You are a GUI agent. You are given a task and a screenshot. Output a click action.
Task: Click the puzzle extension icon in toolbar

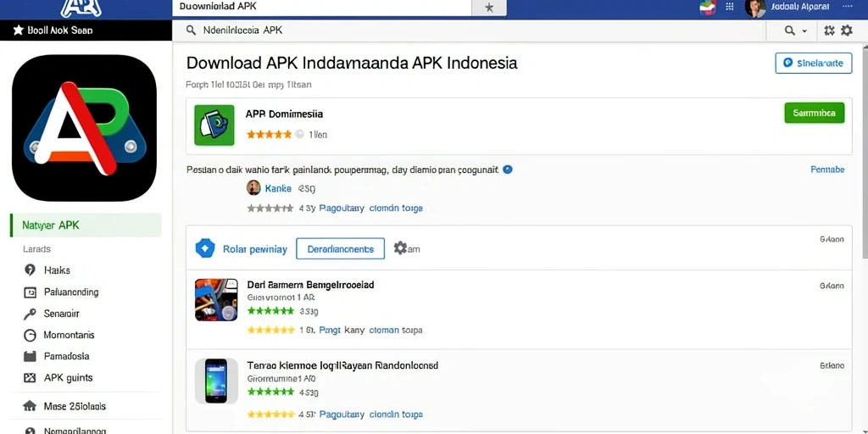coord(829,31)
